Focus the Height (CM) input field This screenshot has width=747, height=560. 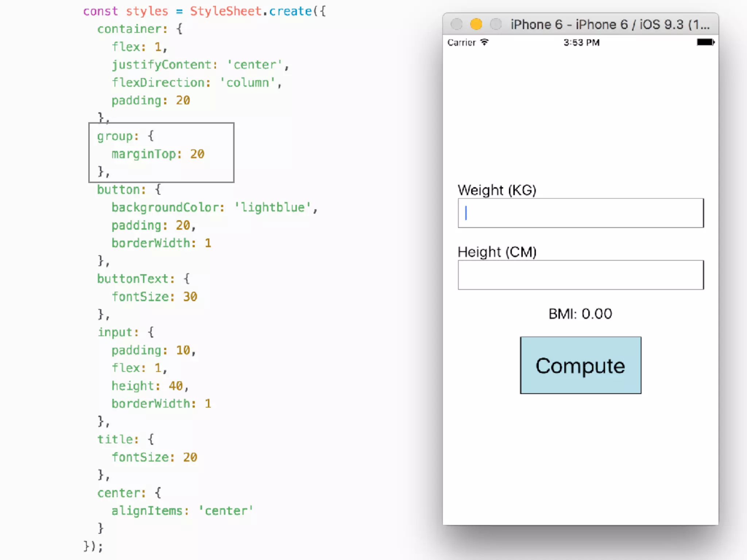pyautogui.click(x=580, y=275)
